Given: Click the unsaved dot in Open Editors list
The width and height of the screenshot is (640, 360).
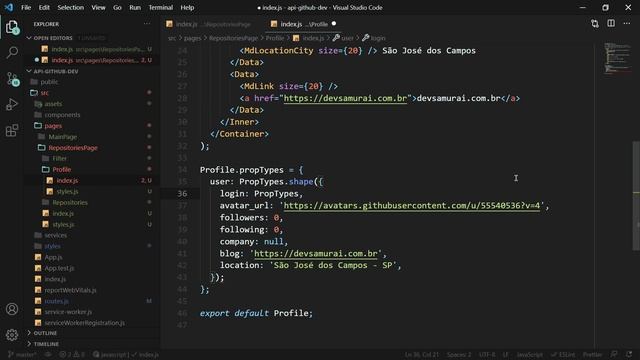Looking at the screenshot, I should point(37,60).
